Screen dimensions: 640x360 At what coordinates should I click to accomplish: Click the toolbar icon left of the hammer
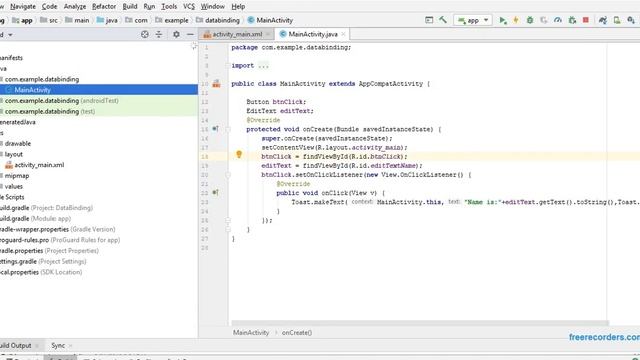(x=429, y=20)
